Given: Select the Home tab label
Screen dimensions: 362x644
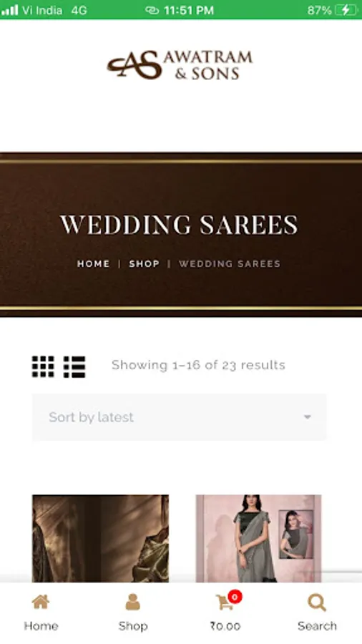Looking at the screenshot, I should coord(41,626).
